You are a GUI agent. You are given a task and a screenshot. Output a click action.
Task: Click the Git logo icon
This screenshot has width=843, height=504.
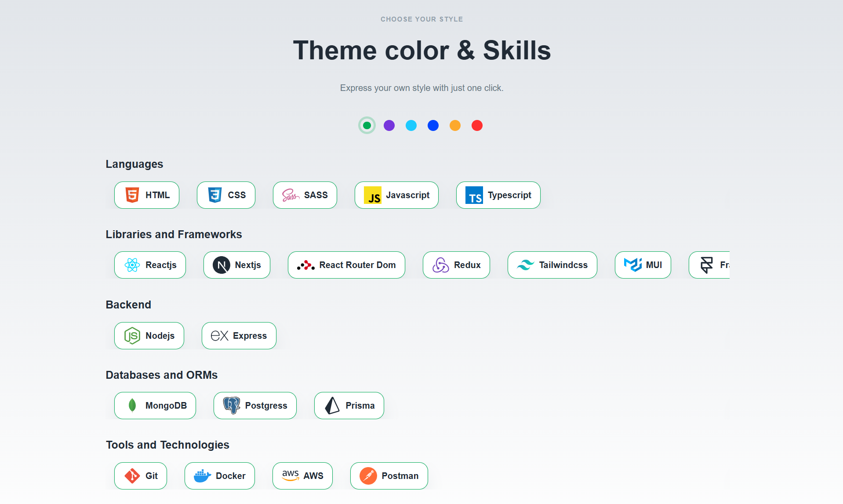click(x=132, y=475)
